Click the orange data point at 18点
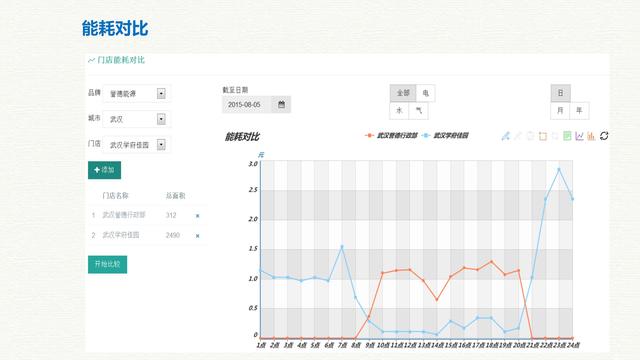Screen dimensions: 640x360 click(491, 262)
